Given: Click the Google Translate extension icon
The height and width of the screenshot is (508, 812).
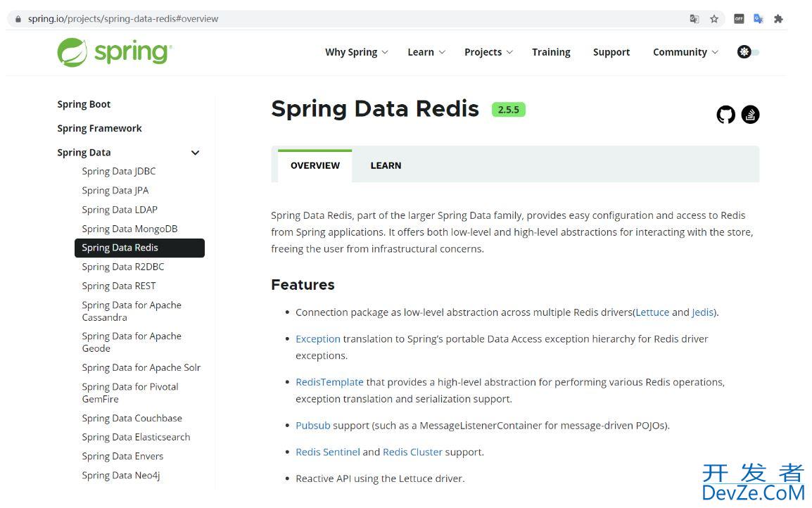Looking at the screenshot, I should (758, 19).
